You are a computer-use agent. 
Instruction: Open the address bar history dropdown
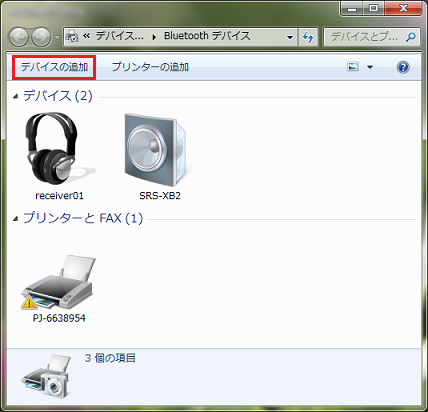[x=290, y=37]
